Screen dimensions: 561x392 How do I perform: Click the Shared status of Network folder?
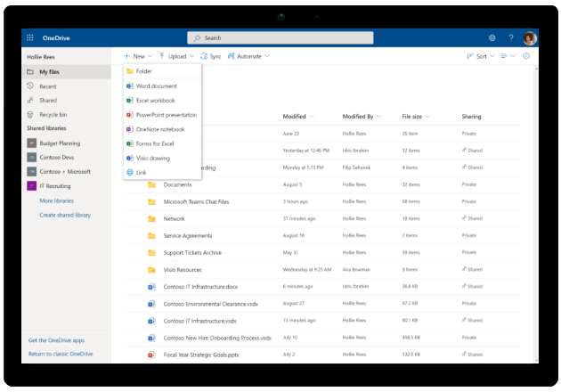click(x=472, y=218)
